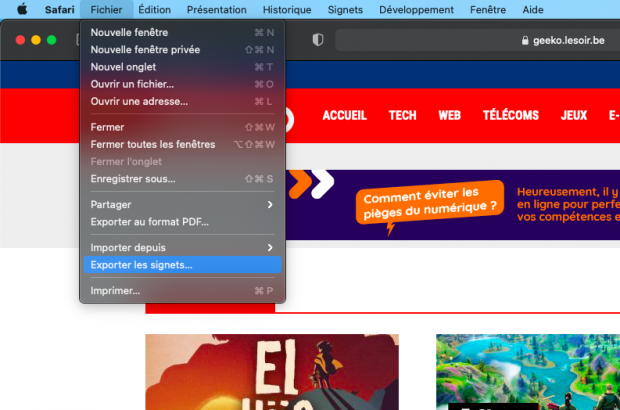Choose Enregistrer sous…
This screenshot has height=410, width=620.
click(182, 179)
